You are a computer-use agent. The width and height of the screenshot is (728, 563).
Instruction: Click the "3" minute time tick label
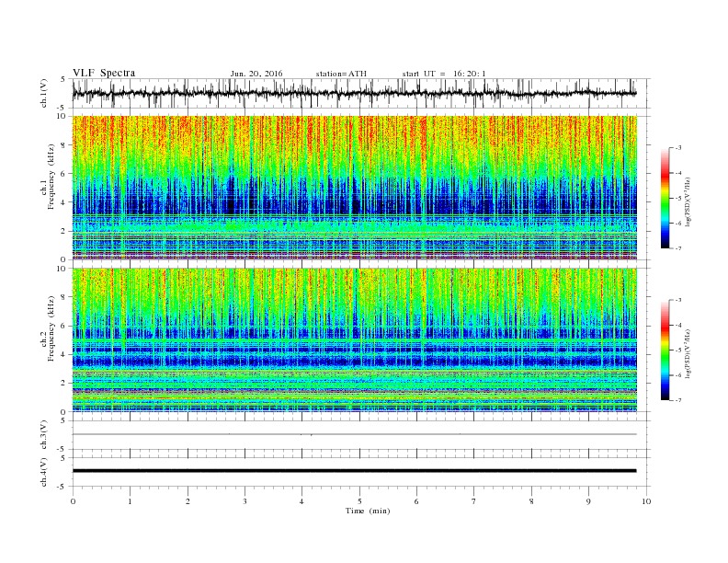click(x=245, y=501)
